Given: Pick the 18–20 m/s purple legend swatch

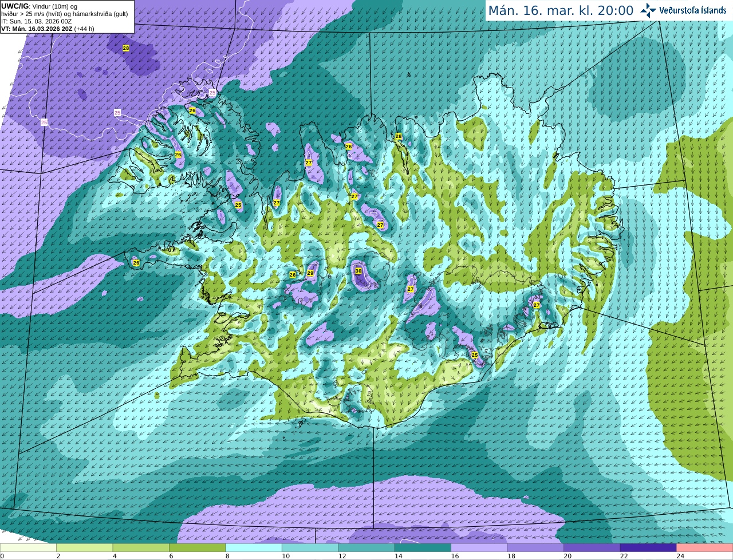Looking at the screenshot, I should coord(535,547).
